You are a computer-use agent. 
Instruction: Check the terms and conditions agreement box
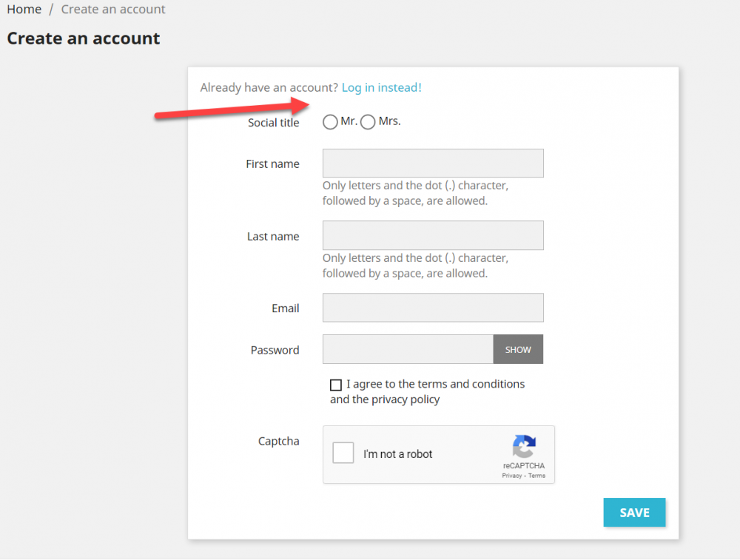tap(336, 384)
